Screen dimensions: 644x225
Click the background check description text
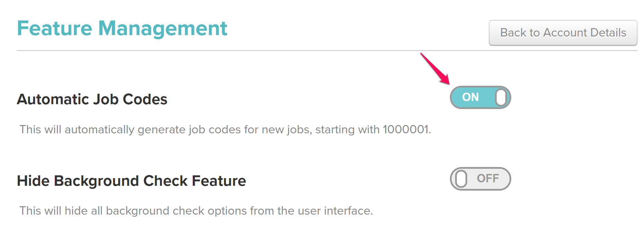click(x=196, y=211)
